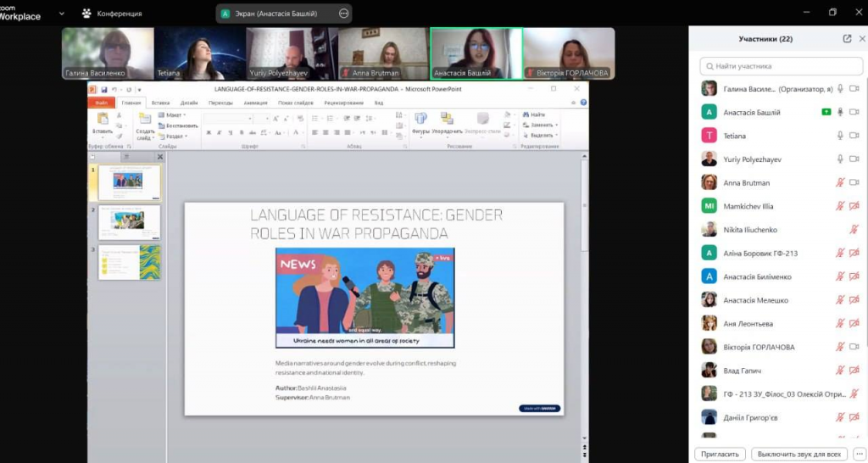This screenshot has height=463, width=868.
Task: Click the Вставить paste icon
Action: coord(103,120)
